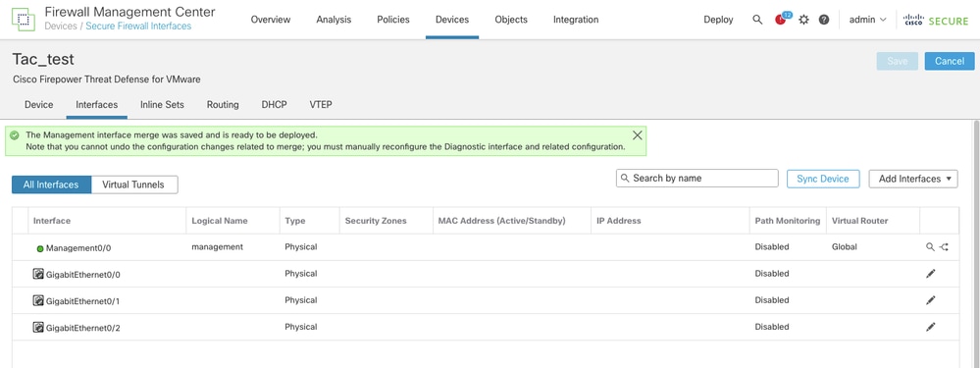Click the Path Monitoring column header
The width and height of the screenshot is (980, 368).
tap(788, 221)
